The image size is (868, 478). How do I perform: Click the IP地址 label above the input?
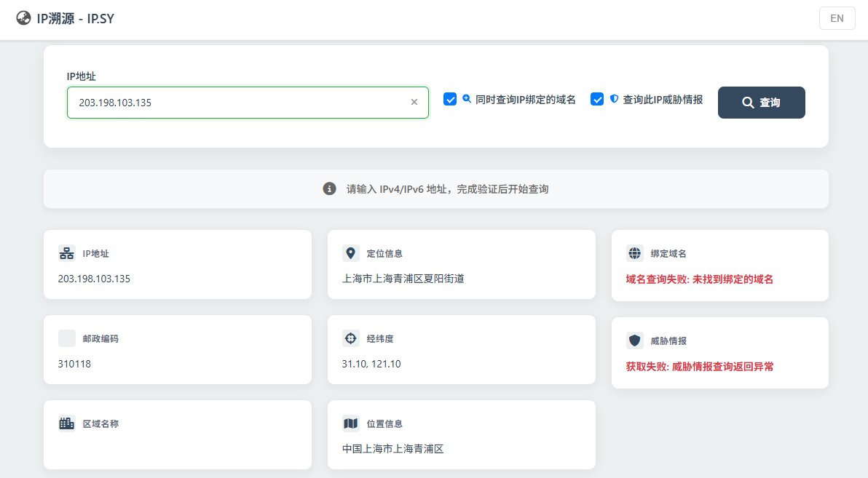tap(82, 76)
